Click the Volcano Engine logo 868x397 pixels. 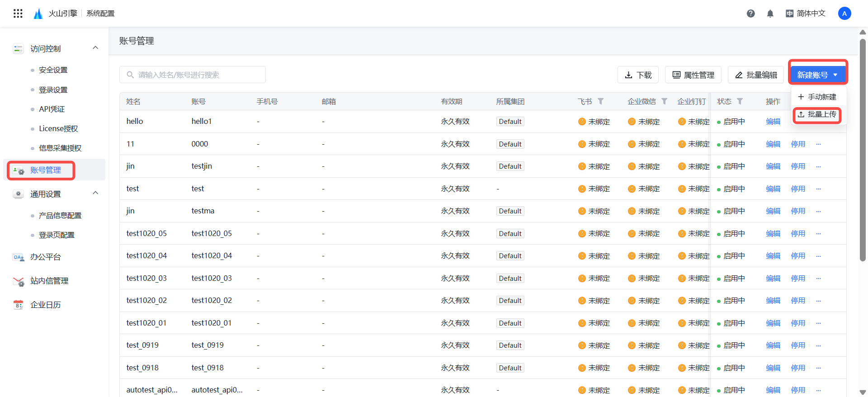click(x=38, y=14)
